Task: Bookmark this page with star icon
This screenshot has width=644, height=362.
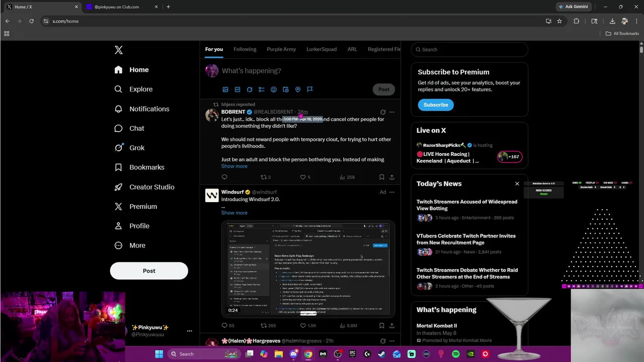Action: [559, 21]
